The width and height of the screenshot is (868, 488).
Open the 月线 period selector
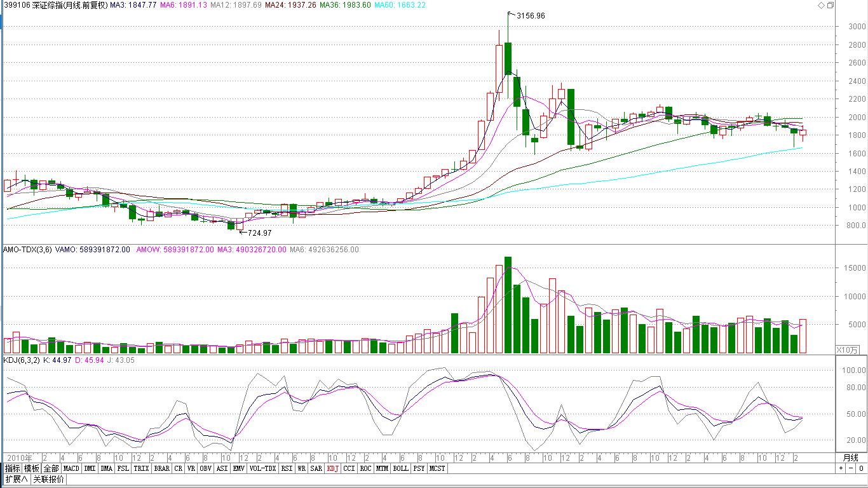click(850, 457)
